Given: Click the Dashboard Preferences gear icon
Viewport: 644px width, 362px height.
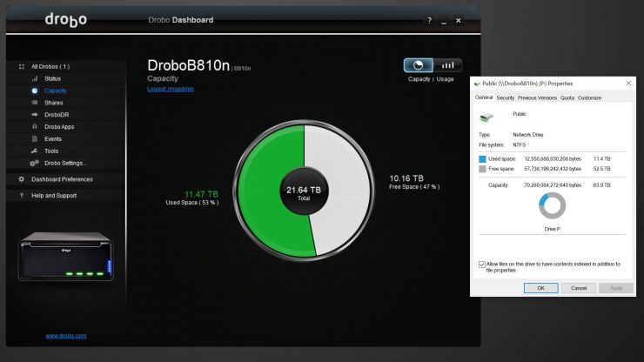Looking at the screenshot, I should click(22, 179).
